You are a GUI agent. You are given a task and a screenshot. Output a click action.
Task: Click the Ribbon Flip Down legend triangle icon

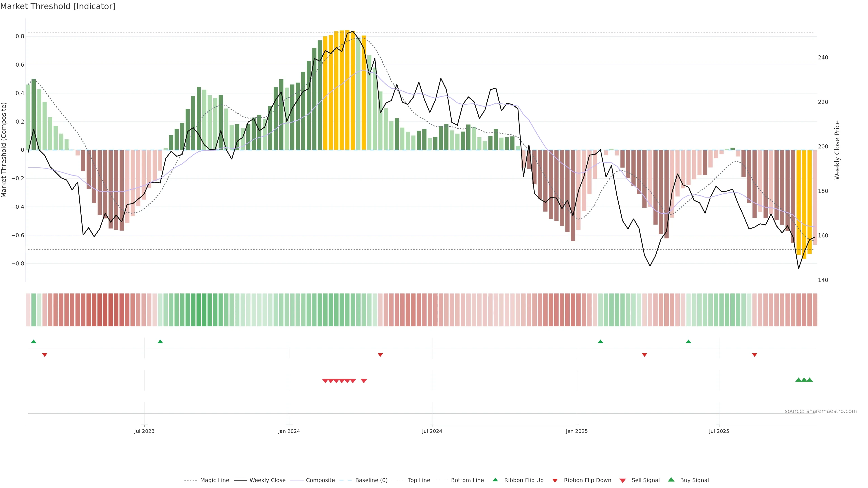point(555,481)
